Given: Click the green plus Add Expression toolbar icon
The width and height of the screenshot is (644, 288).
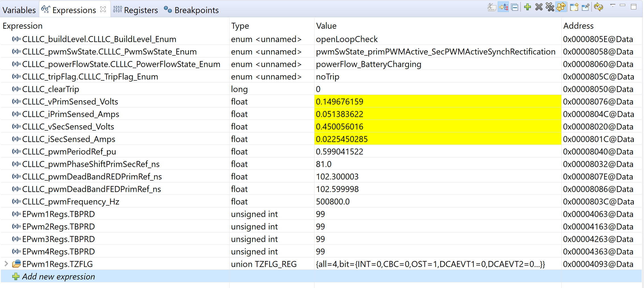Looking at the screenshot, I should pyautogui.click(x=528, y=7).
